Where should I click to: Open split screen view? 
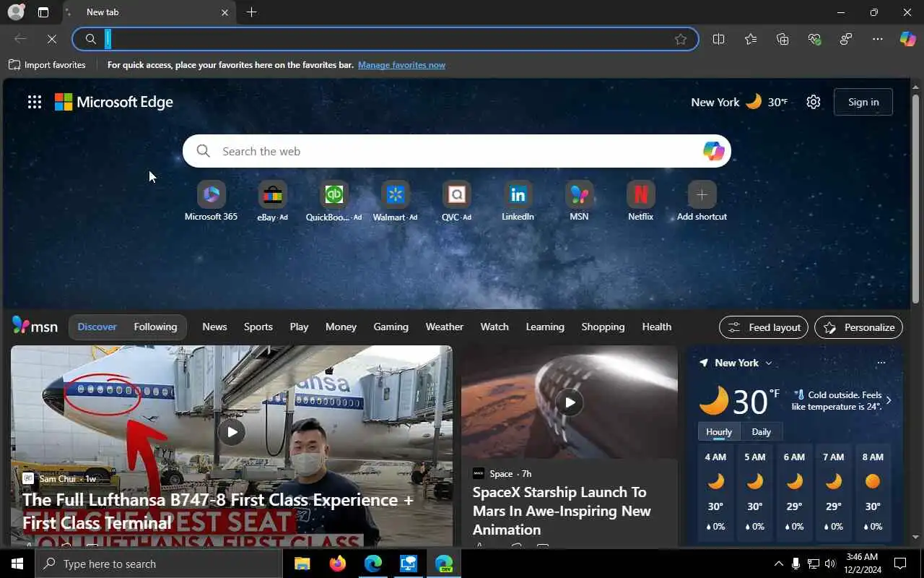(718, 39)
